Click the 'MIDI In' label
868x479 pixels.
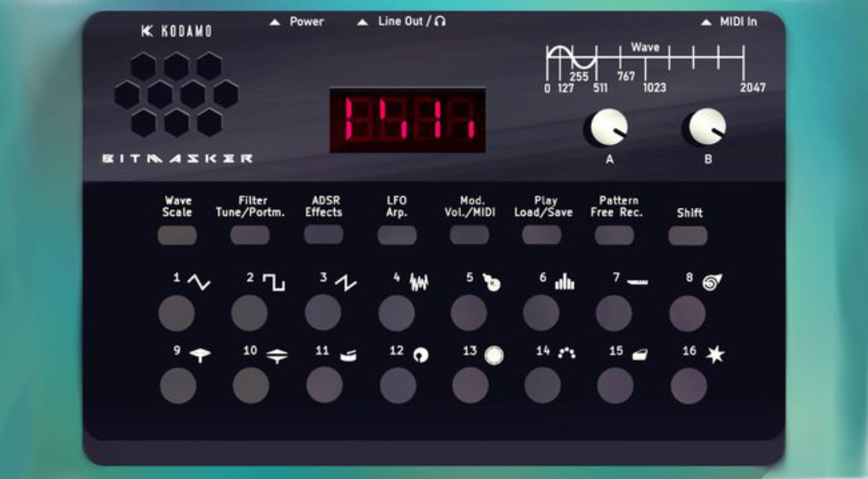tap(738, 22)
